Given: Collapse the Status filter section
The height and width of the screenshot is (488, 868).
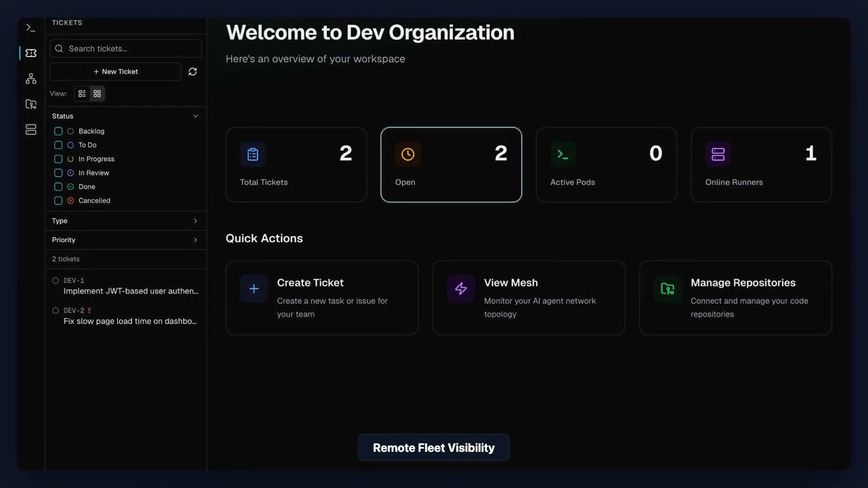Looking at the screenshot, I should click(125, 116).
